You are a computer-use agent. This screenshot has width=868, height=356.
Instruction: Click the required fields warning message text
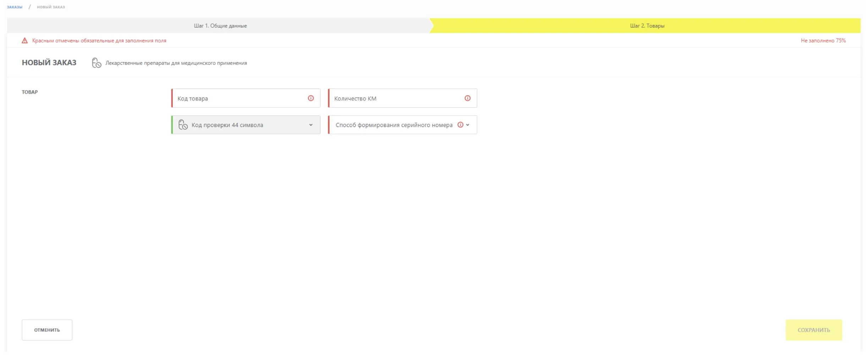click(99, 41)
